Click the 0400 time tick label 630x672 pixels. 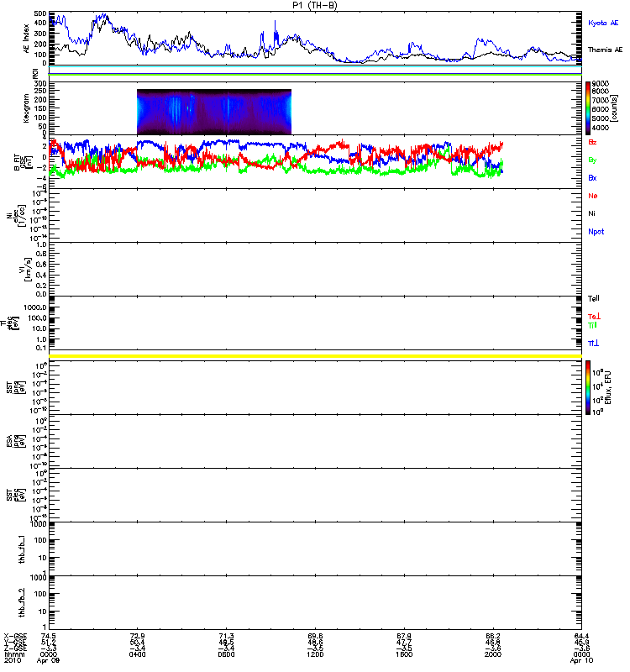[137, 654]
